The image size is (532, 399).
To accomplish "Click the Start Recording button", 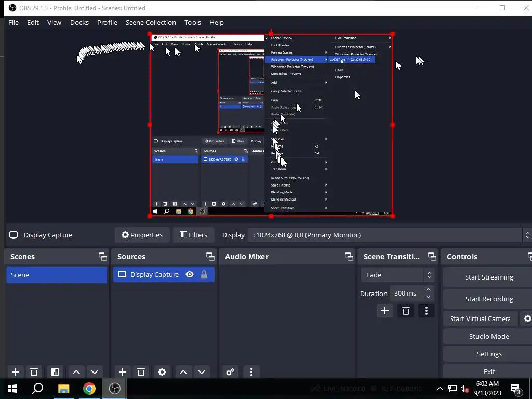I will 488,299.
